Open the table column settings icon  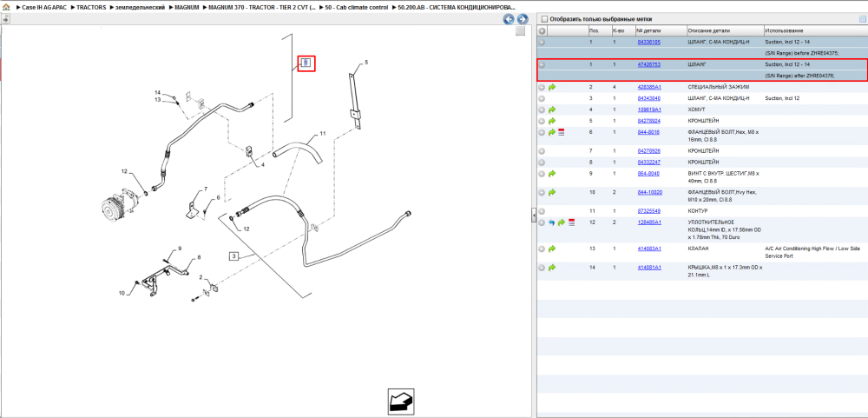(861, 19)
